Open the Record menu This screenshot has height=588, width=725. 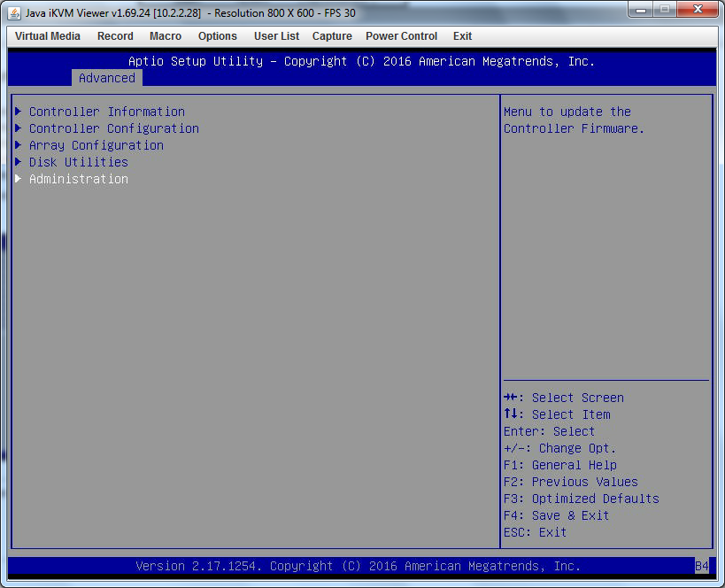115,36
